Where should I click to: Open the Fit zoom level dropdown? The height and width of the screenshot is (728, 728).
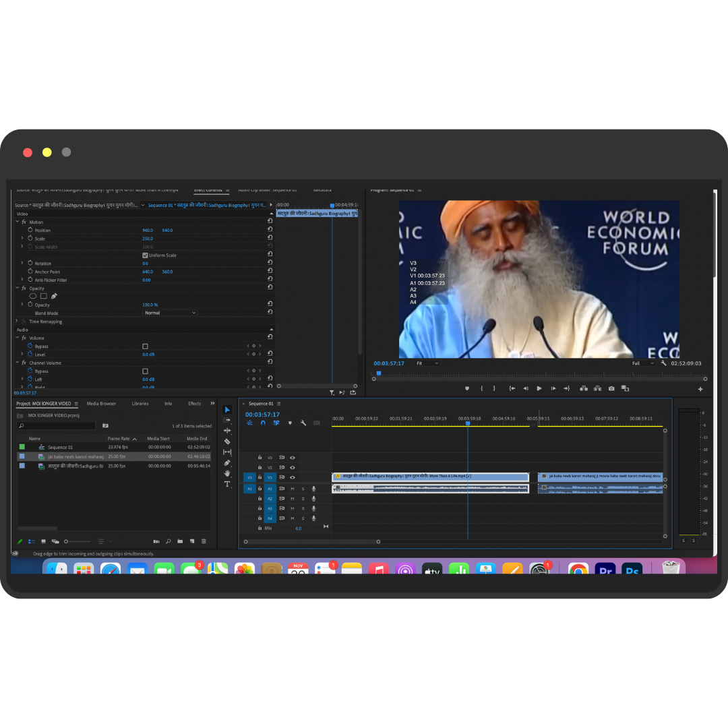(427, 363)
